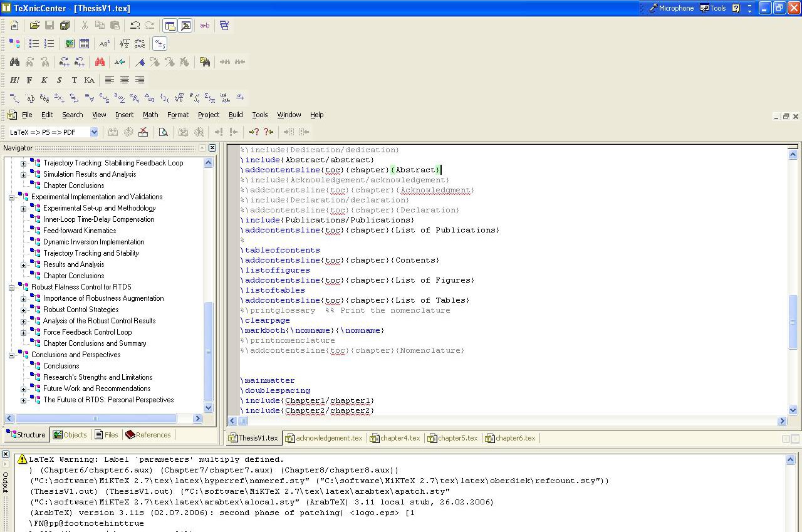Insert table grid icon
This screenshot has width=802, height=532.
[x=85, y=44]
